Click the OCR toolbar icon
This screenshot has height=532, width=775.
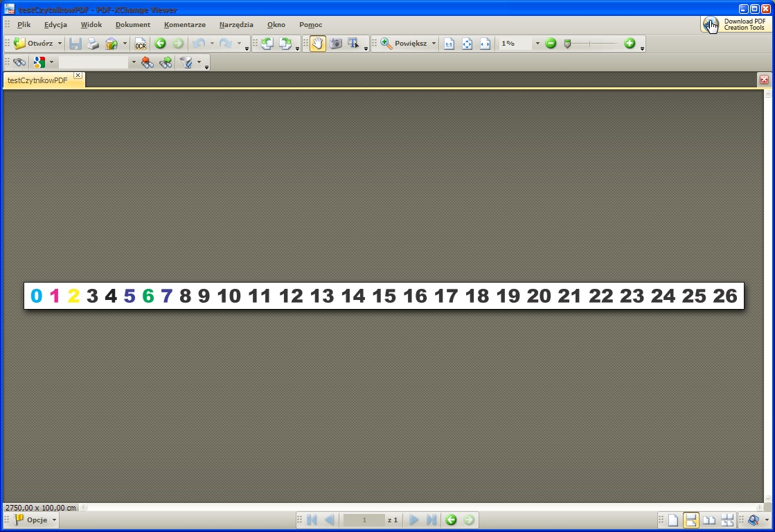(x=141, y=44)
